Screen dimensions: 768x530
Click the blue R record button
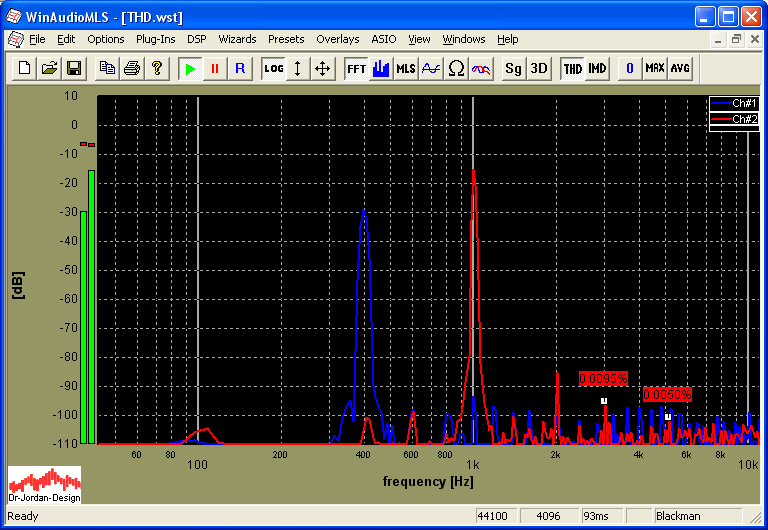(x=239, y=68)
